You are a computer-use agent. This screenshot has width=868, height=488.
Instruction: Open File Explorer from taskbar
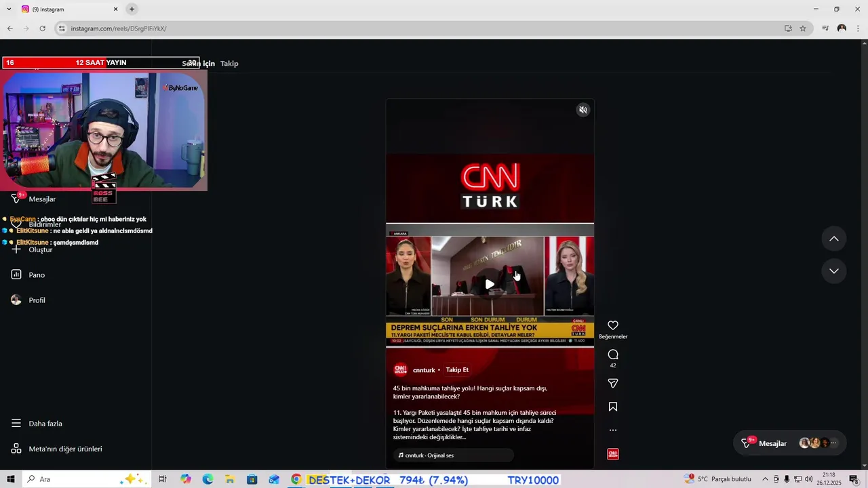tap(229, 479)
